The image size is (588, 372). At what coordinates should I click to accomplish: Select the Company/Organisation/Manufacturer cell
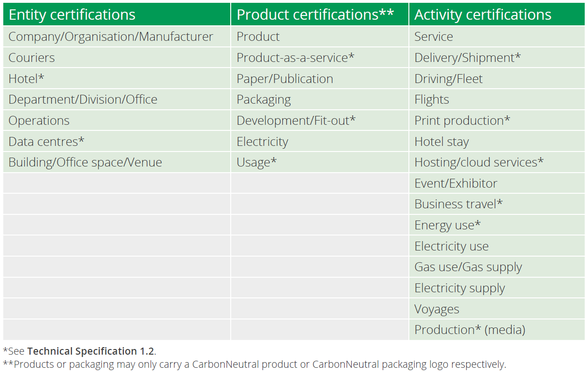tap(111, 36)
